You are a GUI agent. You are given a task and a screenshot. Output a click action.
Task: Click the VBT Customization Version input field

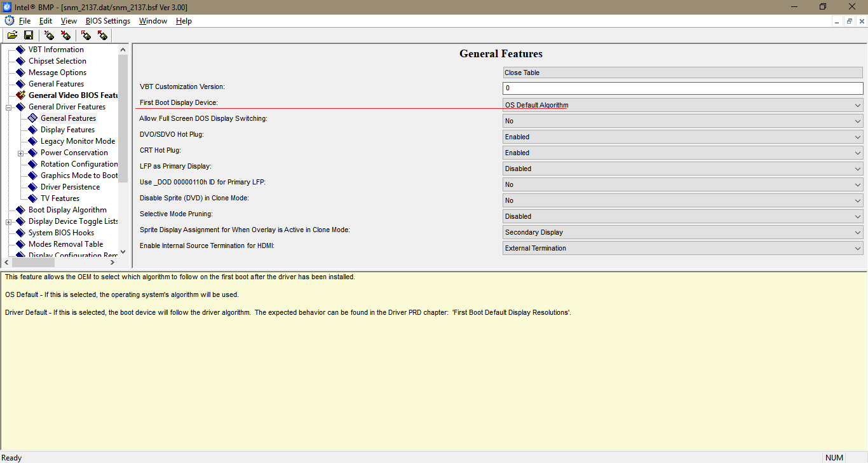(683, 88)
